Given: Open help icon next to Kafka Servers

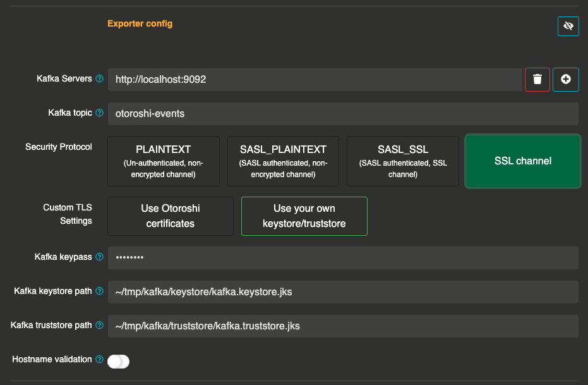Looking at the screenshot, I should 99,79.
